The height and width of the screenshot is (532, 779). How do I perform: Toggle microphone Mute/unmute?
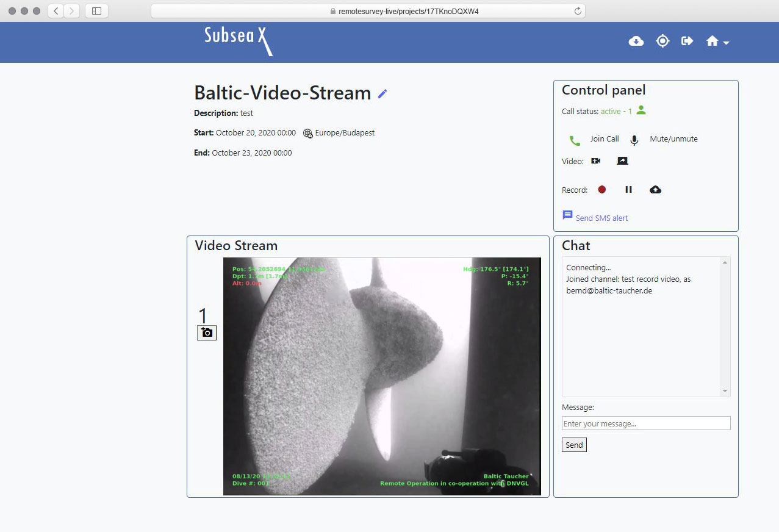point(634,140)
